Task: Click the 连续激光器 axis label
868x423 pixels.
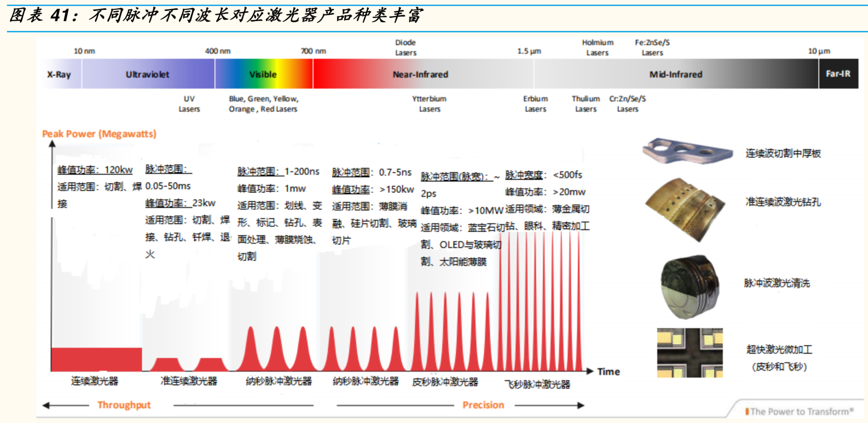Action: [x=95, y=381]
